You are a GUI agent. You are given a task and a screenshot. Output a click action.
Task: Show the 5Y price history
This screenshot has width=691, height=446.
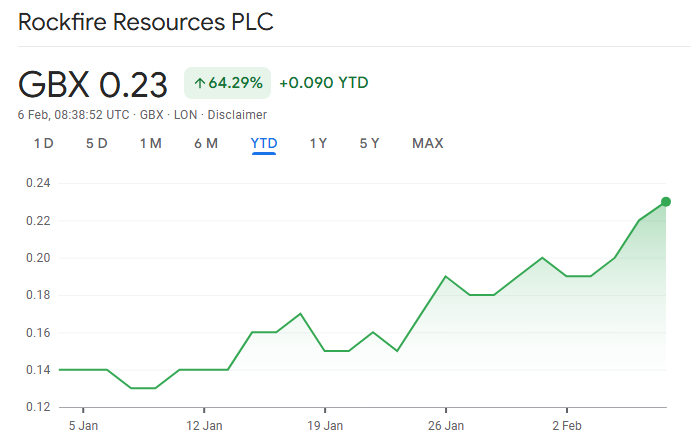point(369,143)
